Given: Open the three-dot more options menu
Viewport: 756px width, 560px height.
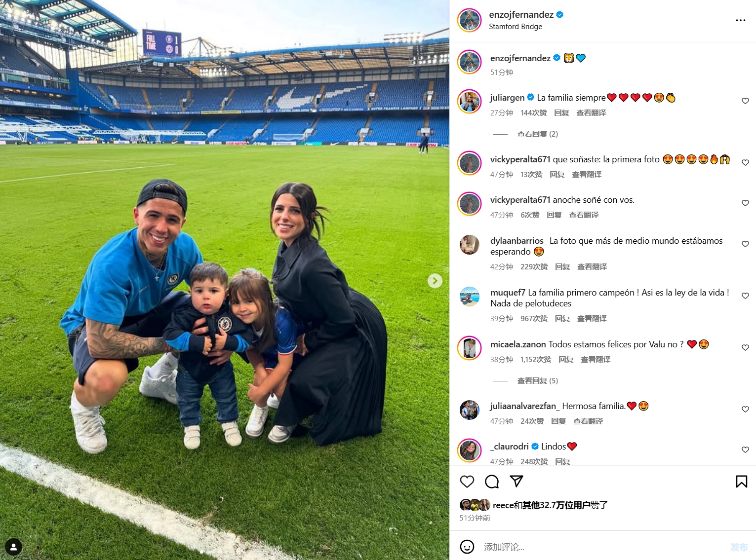Looking at the screenshot, I should point(740,20).
